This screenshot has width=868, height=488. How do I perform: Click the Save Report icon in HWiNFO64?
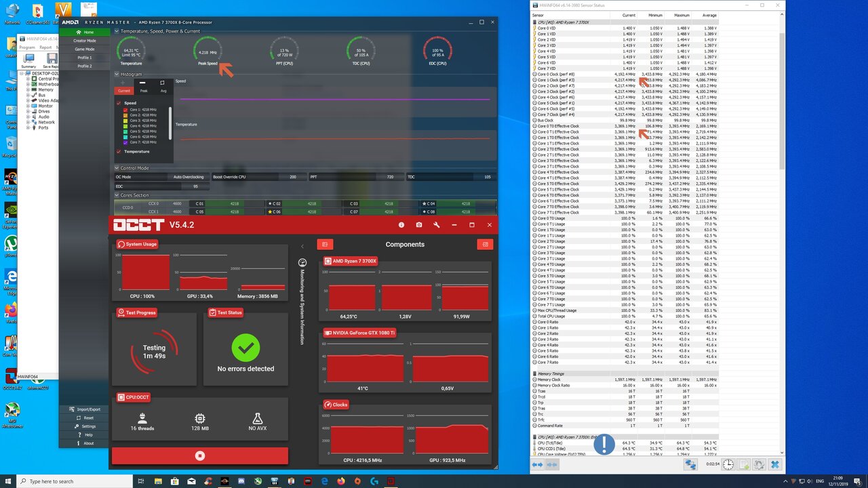coord(51,60)
